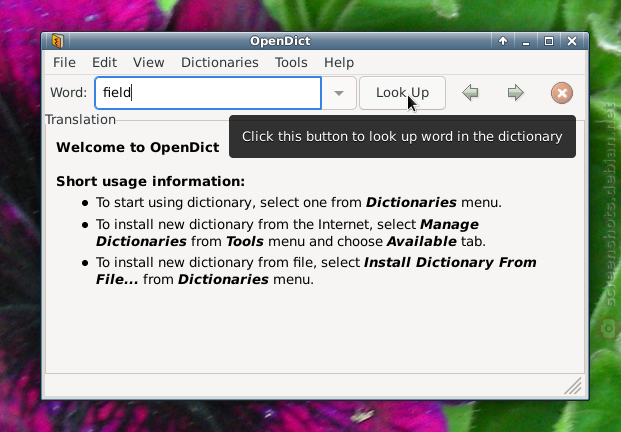Screen dimensions: 621x432
Task: Open the Edit menu
Action: [104, 63]
